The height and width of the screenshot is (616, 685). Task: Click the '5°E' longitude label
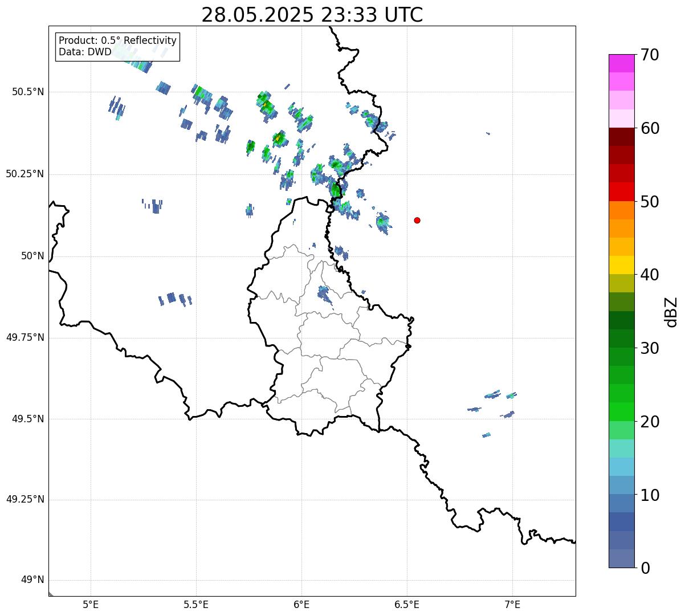(91, 605)
